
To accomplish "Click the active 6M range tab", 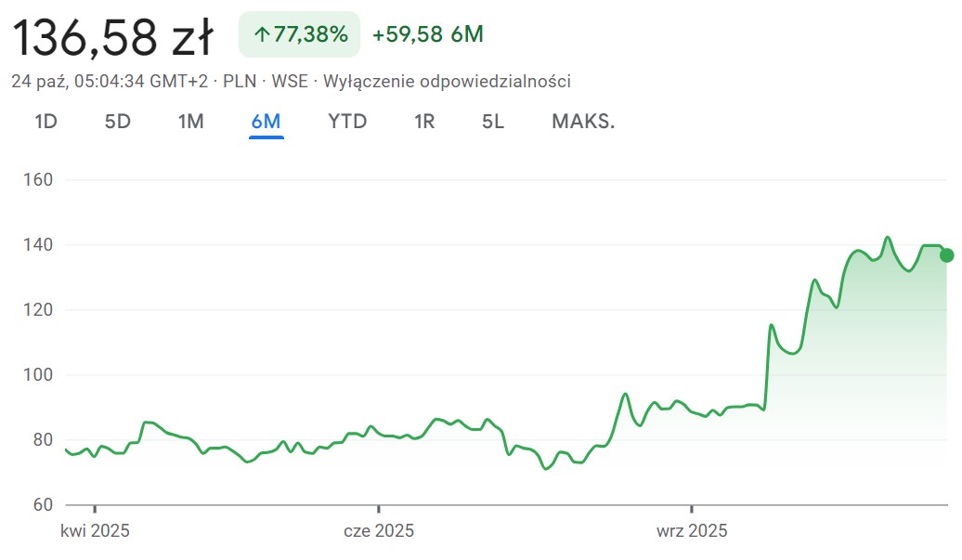I will (266, 122).
